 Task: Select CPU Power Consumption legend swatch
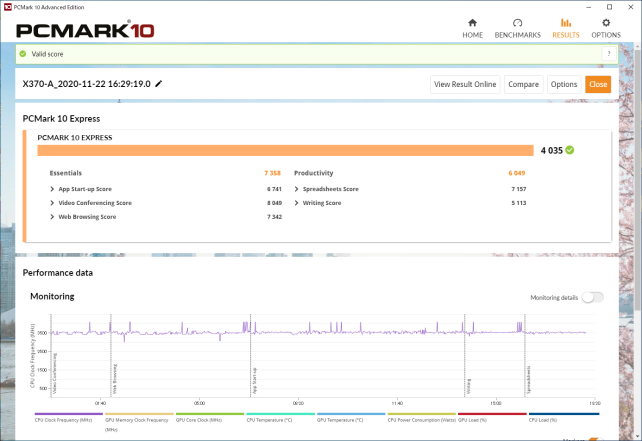(x=422, y=414)
